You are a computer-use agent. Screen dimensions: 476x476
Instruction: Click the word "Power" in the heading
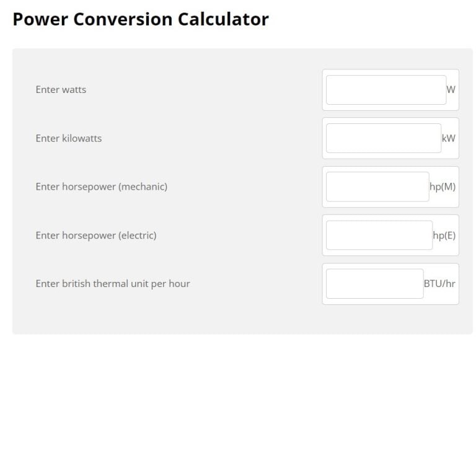click(x=40, y=19)
